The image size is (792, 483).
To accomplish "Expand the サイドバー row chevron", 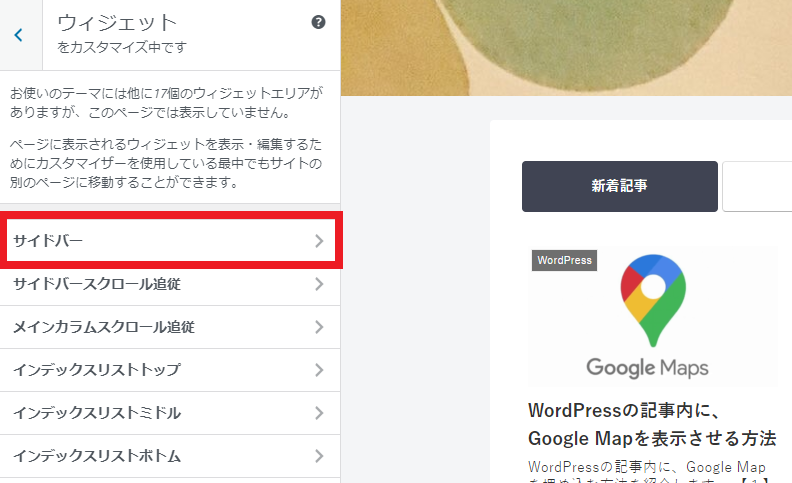I will [x=319, y=241].
